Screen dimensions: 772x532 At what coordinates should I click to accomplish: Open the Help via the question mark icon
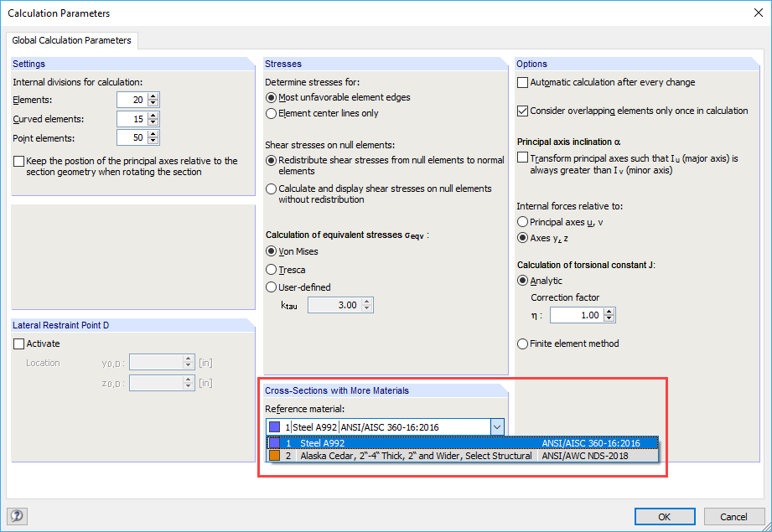pos(17,516)
